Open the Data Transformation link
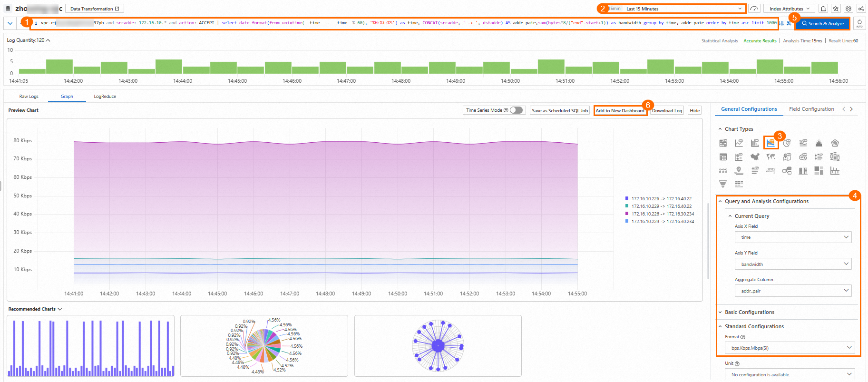868x382 pixels. click(94, 9)
